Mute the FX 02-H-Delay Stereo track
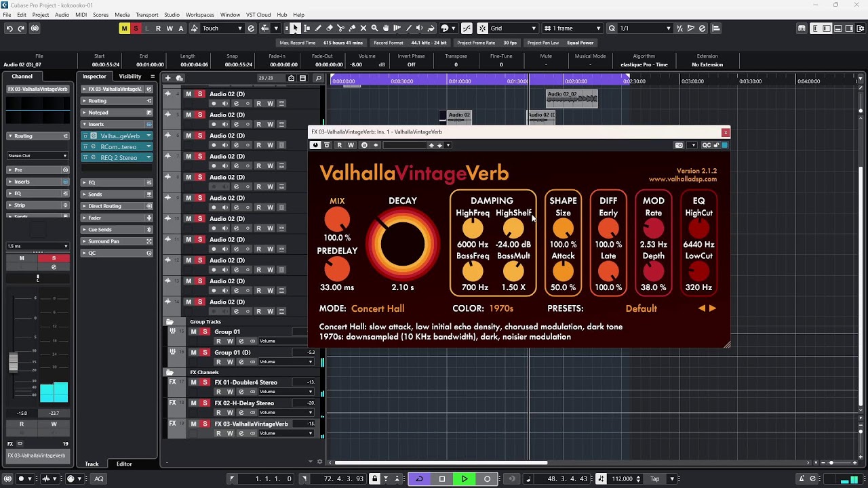Screen dimensions: 868x488 click(x=193, y=403)
